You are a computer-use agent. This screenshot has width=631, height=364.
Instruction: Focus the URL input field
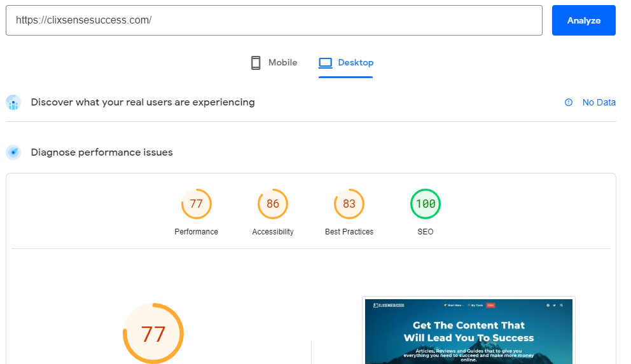point(274,20)
